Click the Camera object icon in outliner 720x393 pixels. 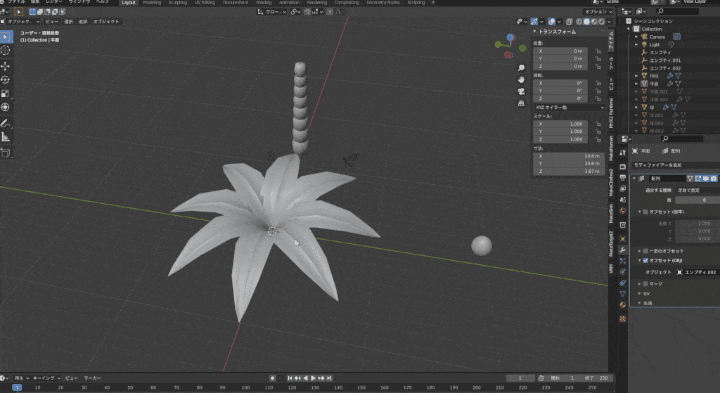click(x=644, y=37)
